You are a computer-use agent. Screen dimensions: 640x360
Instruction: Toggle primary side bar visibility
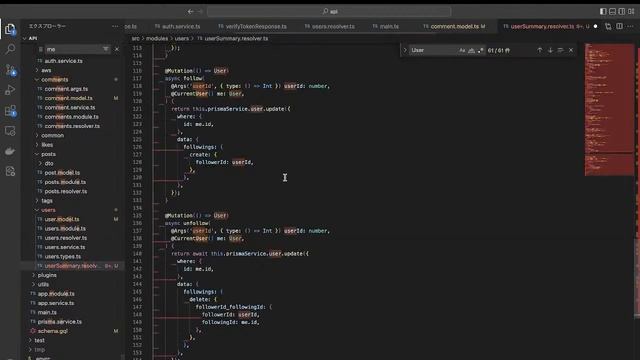tap(603, 11)
